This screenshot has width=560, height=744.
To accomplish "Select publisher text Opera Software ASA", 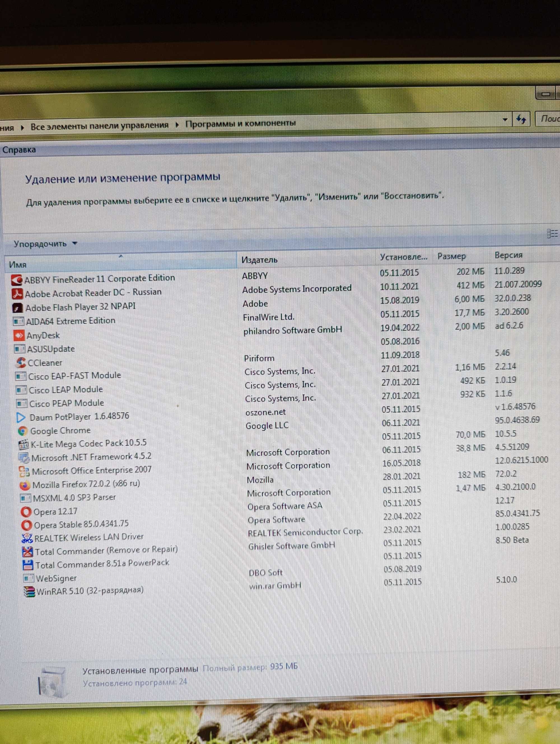I will click(x=285, y=506).
